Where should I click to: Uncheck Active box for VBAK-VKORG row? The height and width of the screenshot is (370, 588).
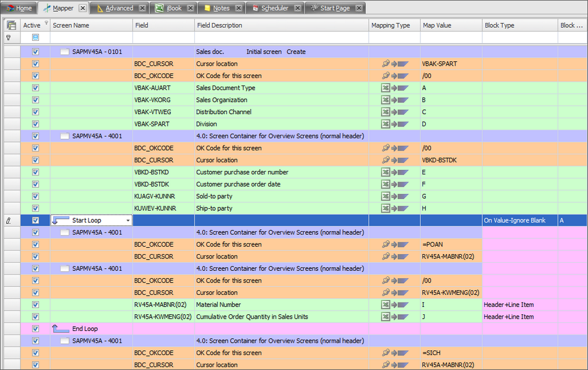(x=35, y=100)
